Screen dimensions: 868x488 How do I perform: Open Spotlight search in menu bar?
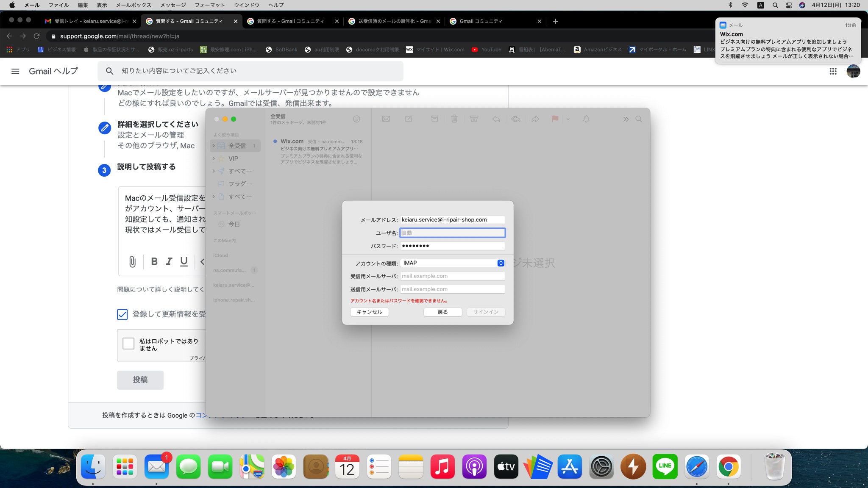[x=775, y=5]
